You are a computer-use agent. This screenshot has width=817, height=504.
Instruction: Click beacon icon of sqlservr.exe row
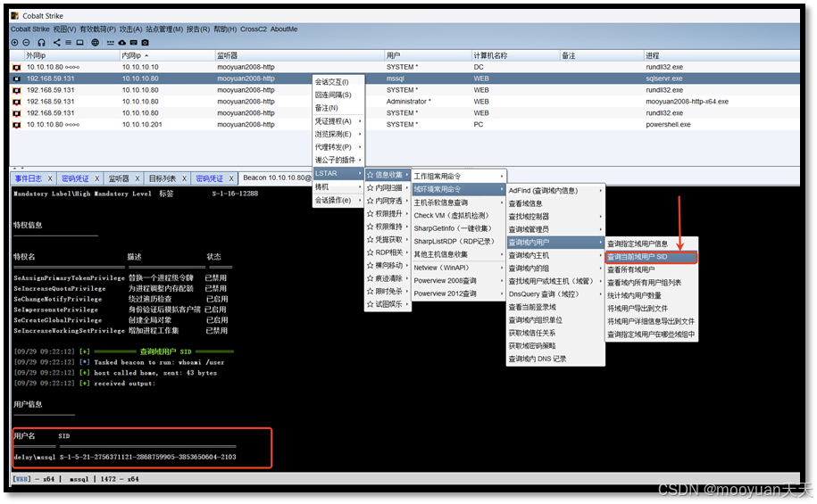click(x=17, y=78)
